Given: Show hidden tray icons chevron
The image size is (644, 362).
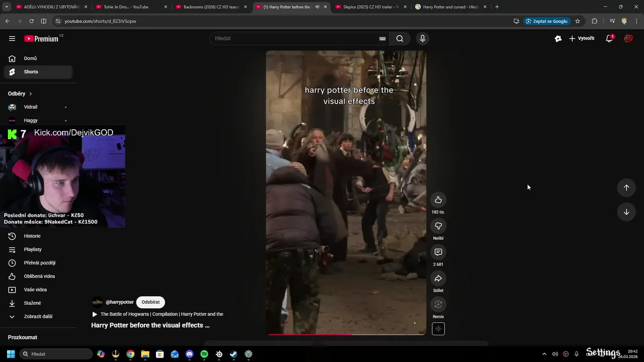Looking at the screenshot, I should click(x=544, y=354).
